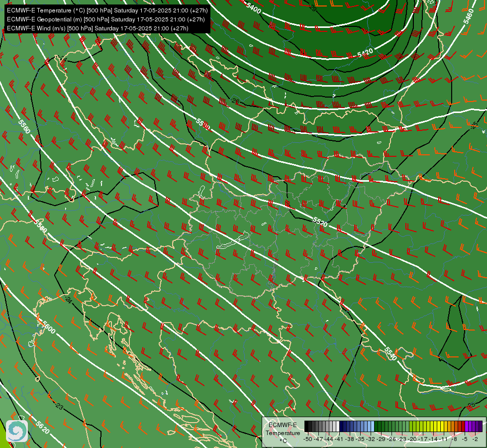Click the ECMWF-E Temperature 500 hPa title line
Image resolution: width=487 pixels, height=448 pixels.
tap(107, 10)
